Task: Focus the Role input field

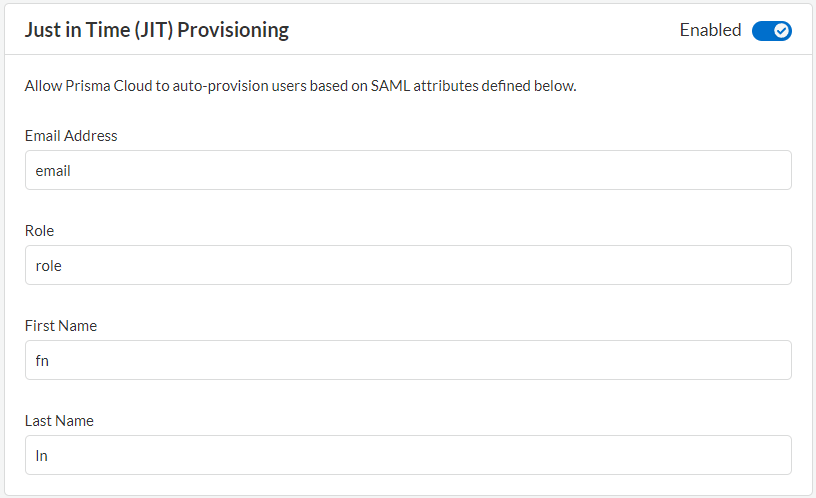Action: 408,265
